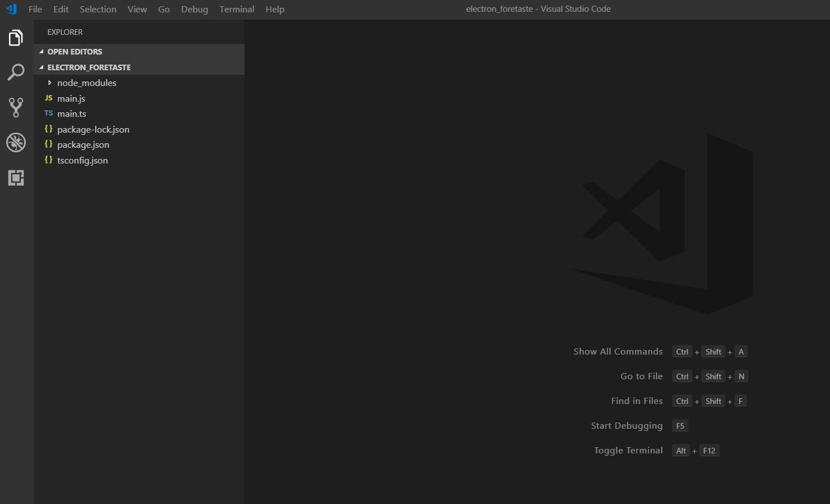Viewport: 830px width, 504px height.
Task: Click the Show All Commands shortcut link
Action: [618, 351]
